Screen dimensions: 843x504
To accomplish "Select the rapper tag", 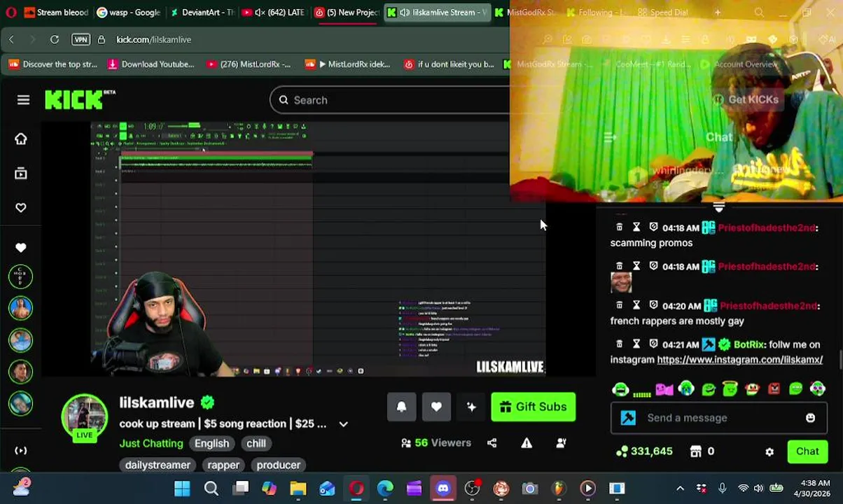I will (x=223, y=465).
